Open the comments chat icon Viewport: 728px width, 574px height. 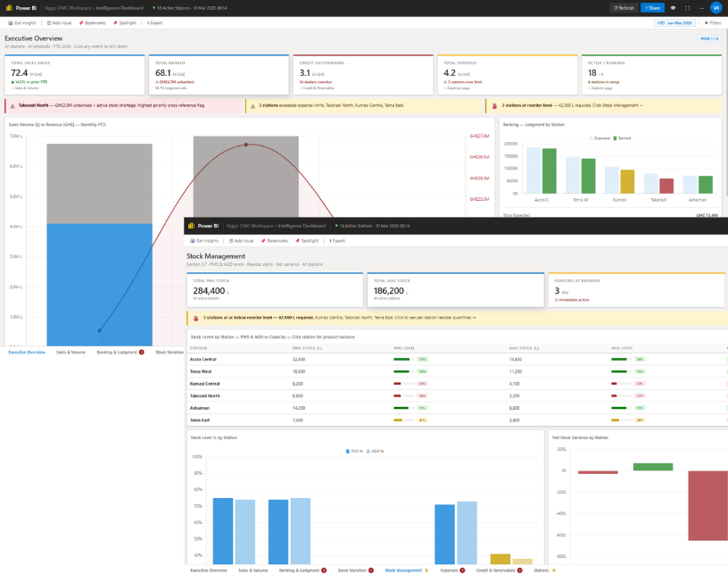(674, 7)
